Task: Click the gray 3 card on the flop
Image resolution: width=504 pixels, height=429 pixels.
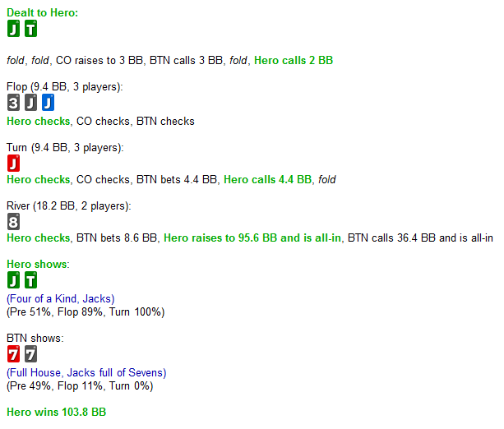Action: (x=13, y=103)
